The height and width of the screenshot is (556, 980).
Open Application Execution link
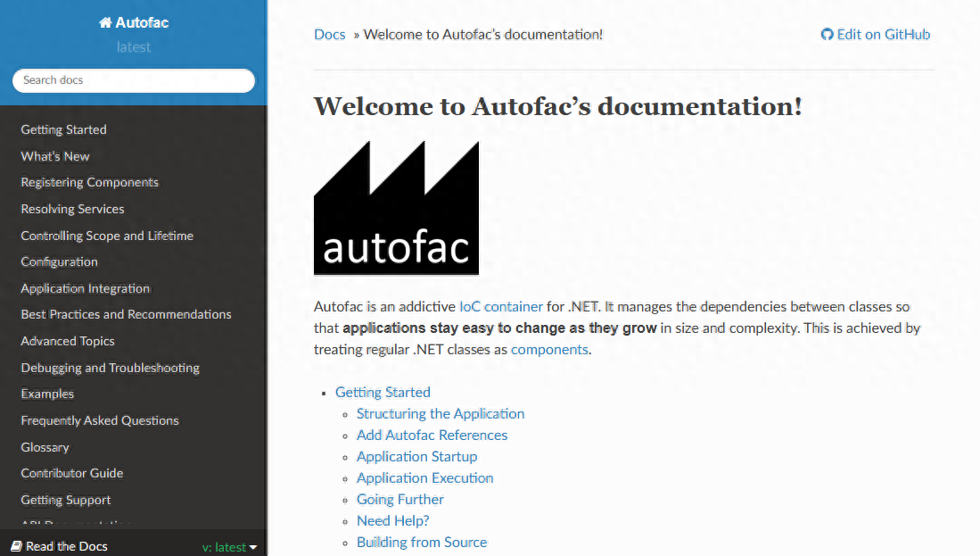(425, 477)
